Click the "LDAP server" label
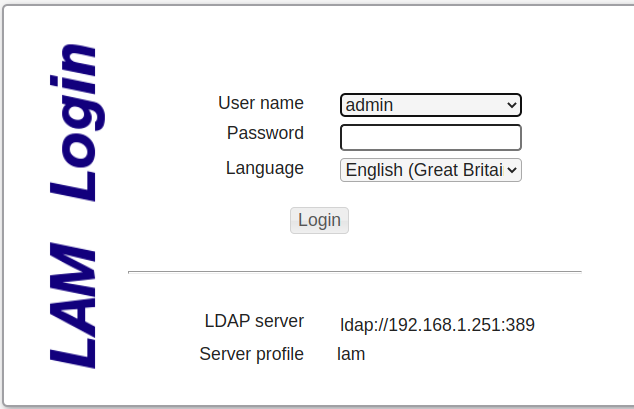 (254, 322)
